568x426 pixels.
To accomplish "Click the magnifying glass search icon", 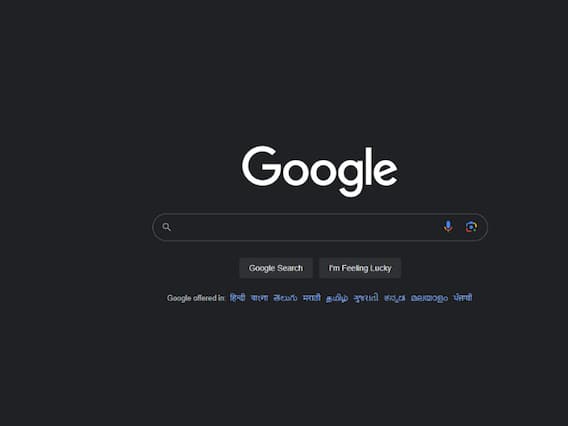I will [x=166, y=227].
